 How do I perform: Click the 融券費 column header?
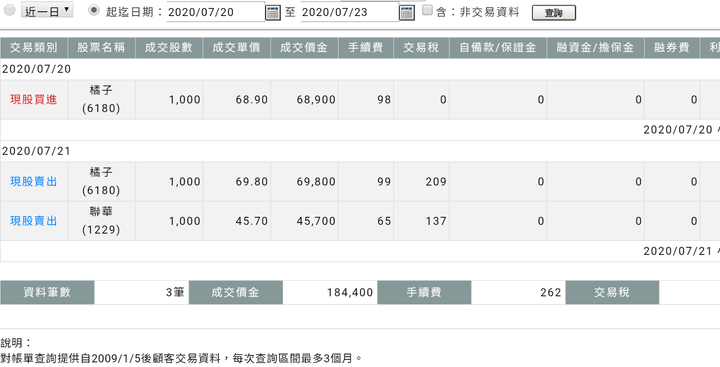pyautogui.click(x=672, y=48)
